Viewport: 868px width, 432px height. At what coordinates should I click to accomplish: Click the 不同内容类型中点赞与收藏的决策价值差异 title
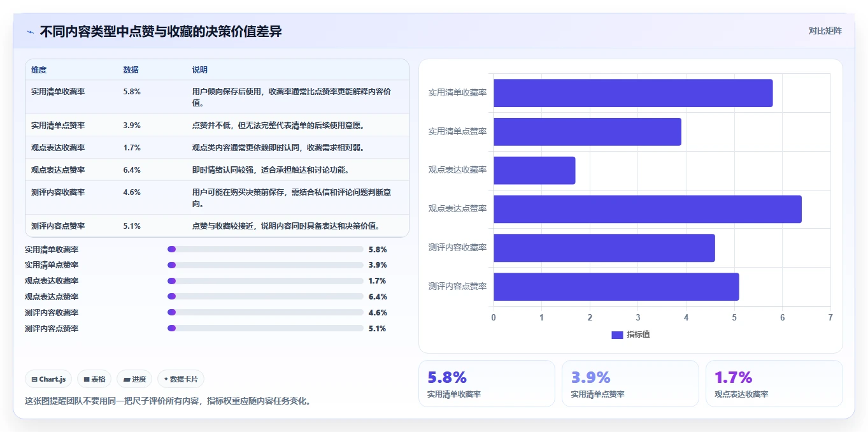(161, 31)
